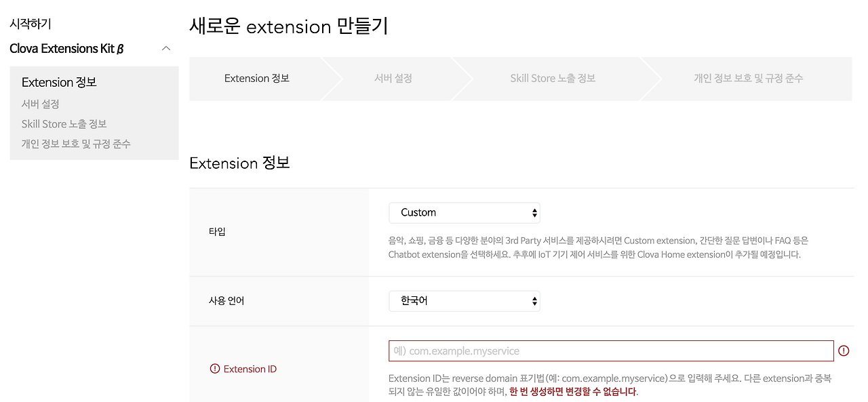Switch to the 서버 설정 step tab
868x402 pixels.
[393, 79]
